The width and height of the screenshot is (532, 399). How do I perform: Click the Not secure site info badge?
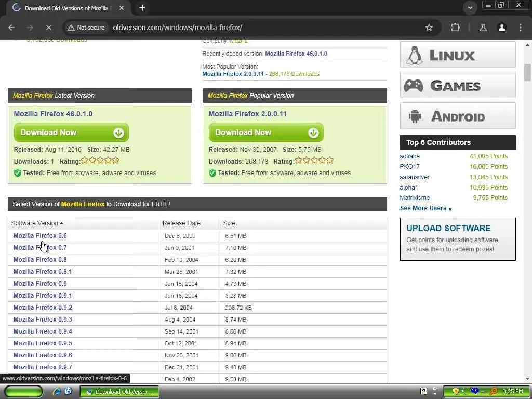(x=86, y=28)
